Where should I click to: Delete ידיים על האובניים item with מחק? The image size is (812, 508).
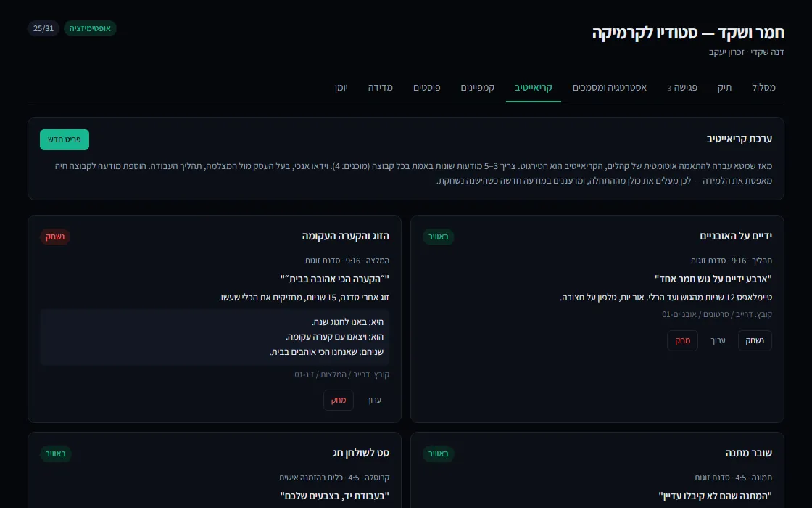tap(682, 340)
